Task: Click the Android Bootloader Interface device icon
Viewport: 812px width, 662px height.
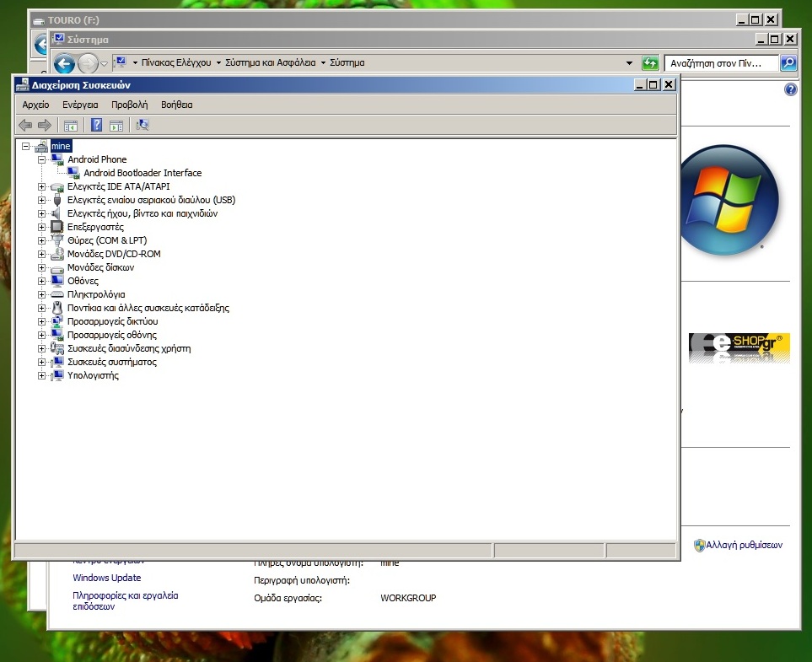Action: pos(74,173)
